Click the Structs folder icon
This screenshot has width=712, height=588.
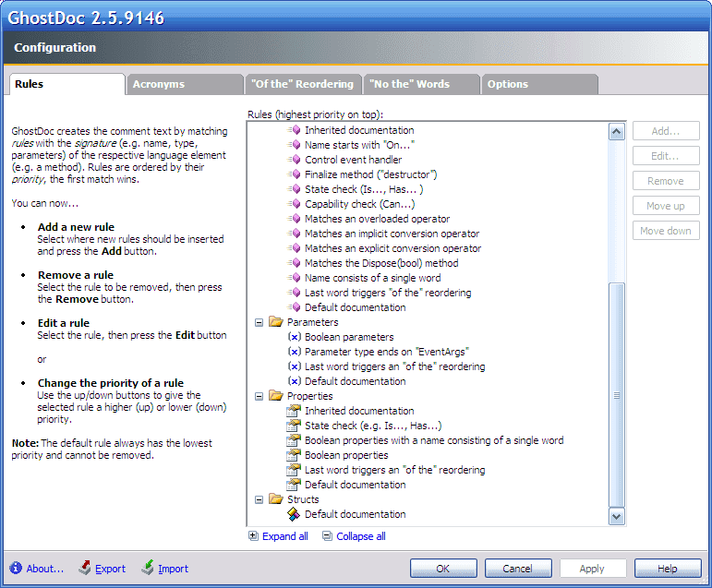pyautogui.click(x=275, y=499)
